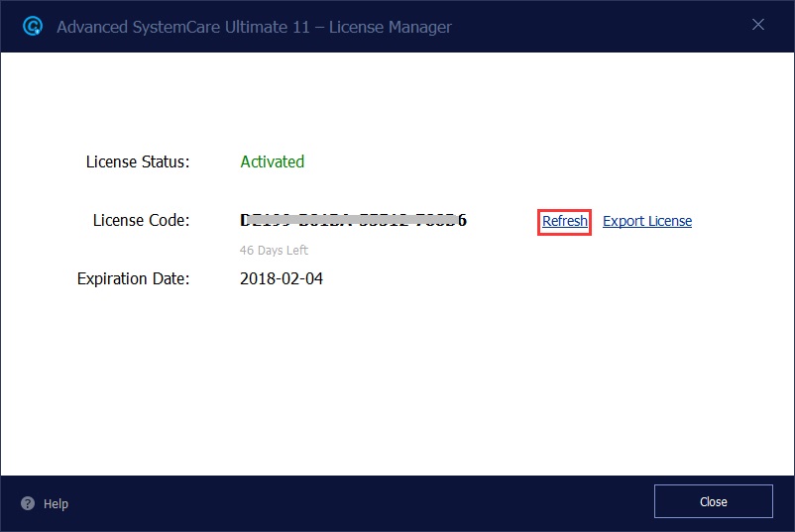The width and height of the screenshot is (795, 532).
Task: Click the 46 Days Left text
Action: [x=274, y=251]
